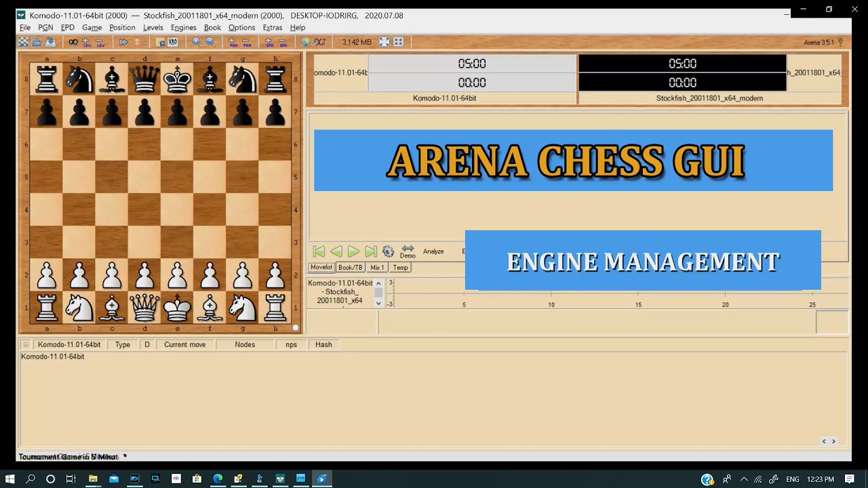Jump to the first move

point(319,251)
